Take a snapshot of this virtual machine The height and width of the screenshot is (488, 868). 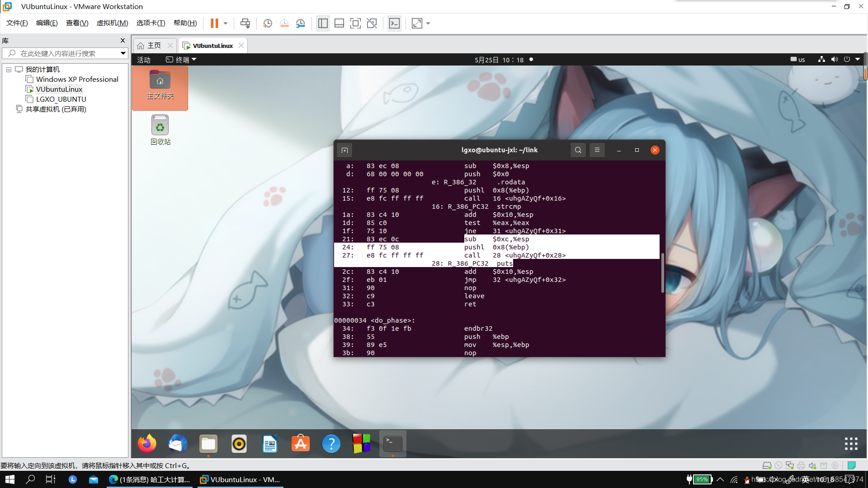pyautogui.click(x=268, y=23)
